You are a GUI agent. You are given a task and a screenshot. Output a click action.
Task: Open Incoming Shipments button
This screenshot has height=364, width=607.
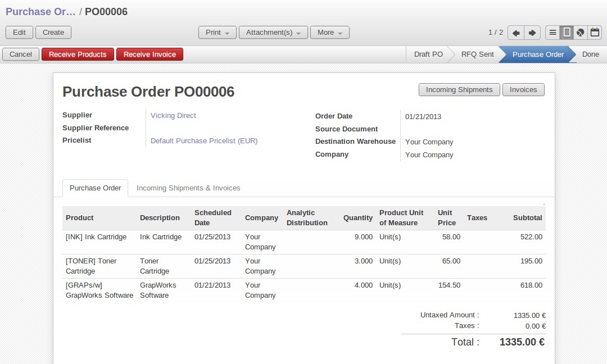459,90
